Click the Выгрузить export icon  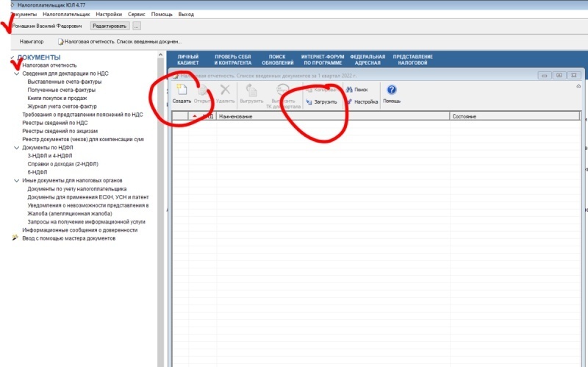click(x=251, y=90)
